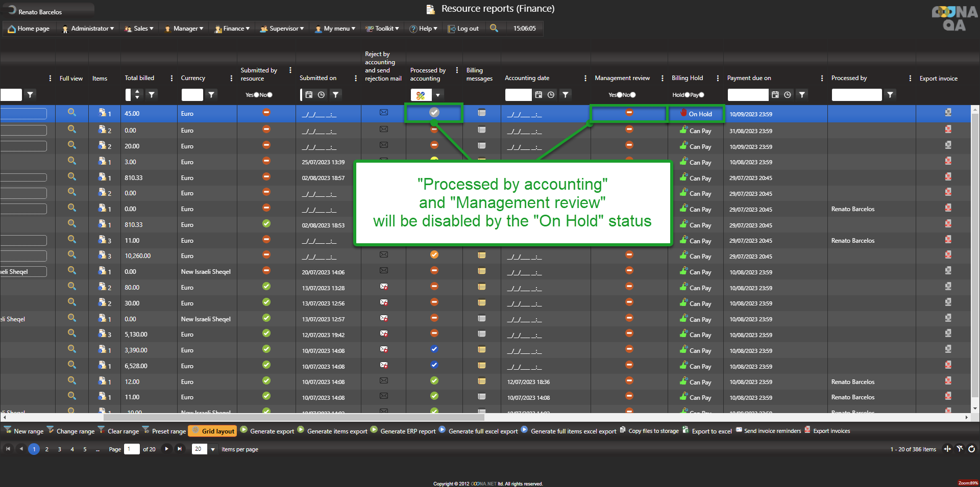Select Yes radio under Submitted by resource
Screen dimensions: 980x487
(x=256, y=95)
